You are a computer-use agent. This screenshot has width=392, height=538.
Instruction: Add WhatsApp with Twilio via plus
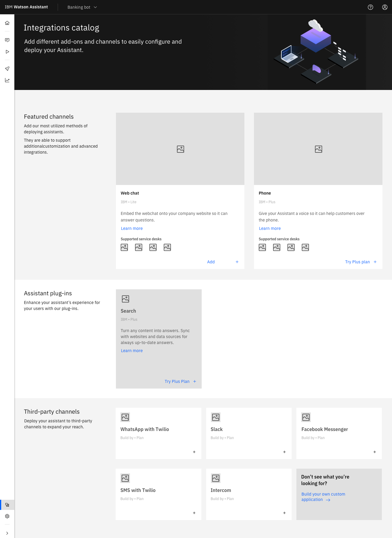pos(194,452)
